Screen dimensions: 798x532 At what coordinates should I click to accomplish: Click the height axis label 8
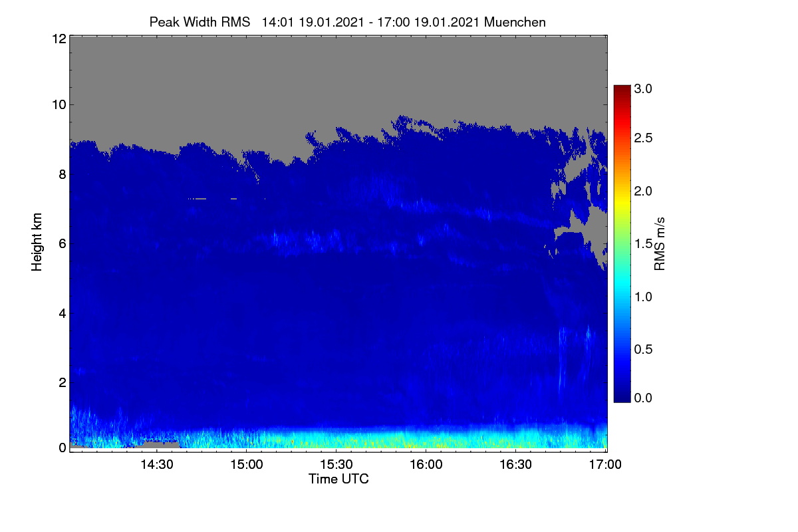coord(61,174)
